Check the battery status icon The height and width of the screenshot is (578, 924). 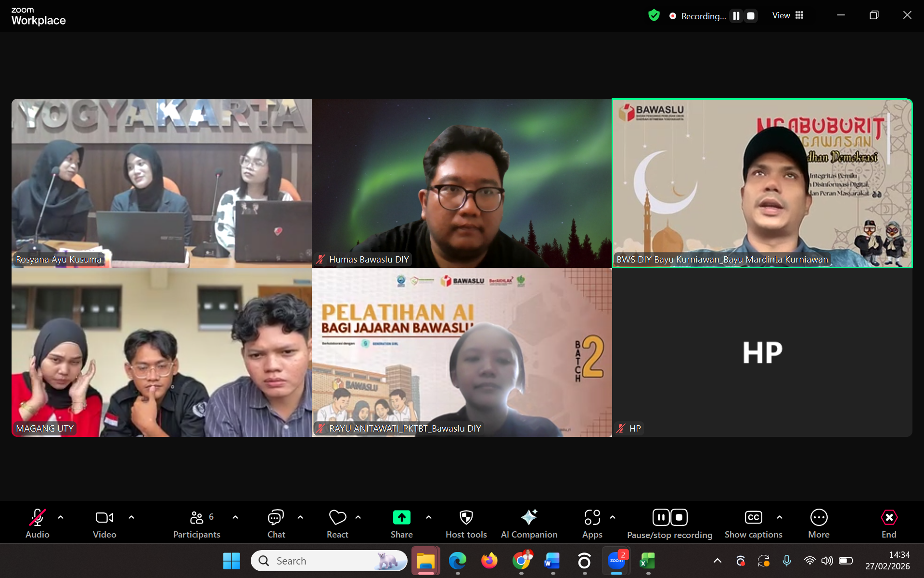[x=846, y=561]
